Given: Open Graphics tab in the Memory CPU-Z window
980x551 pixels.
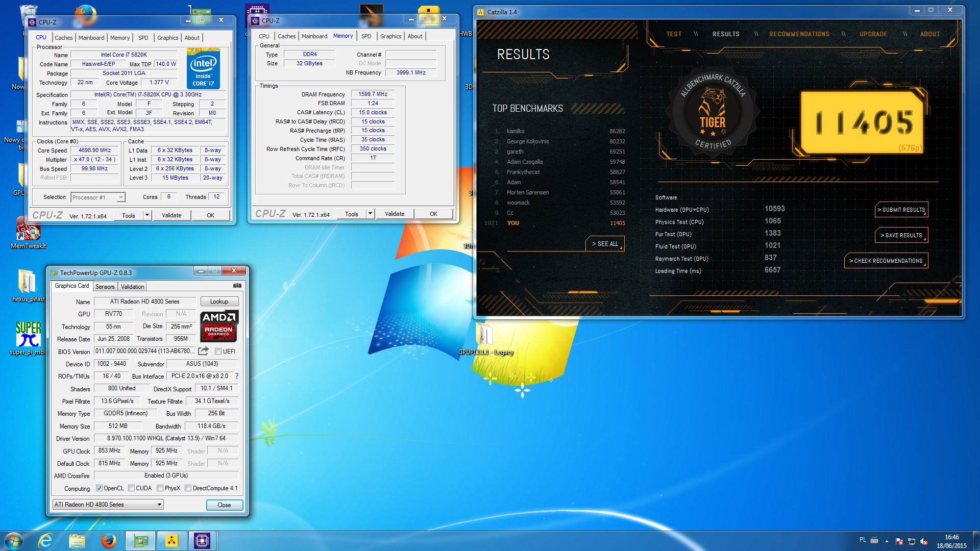Looking at the screenshot, I should (x=390, y=36).
